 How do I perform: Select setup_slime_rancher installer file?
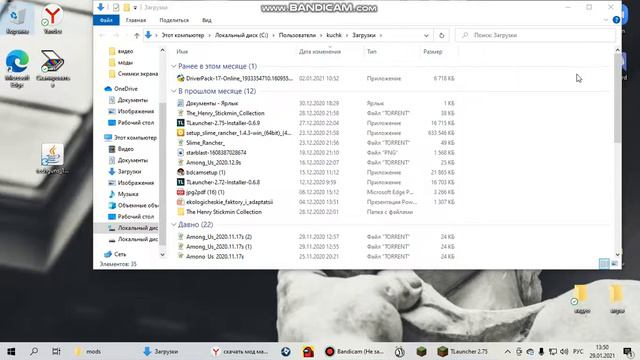239,133
